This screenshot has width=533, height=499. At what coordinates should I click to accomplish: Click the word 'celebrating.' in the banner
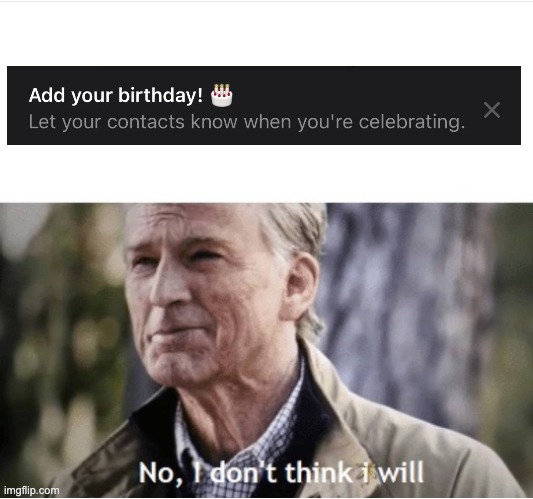[412, 122]
